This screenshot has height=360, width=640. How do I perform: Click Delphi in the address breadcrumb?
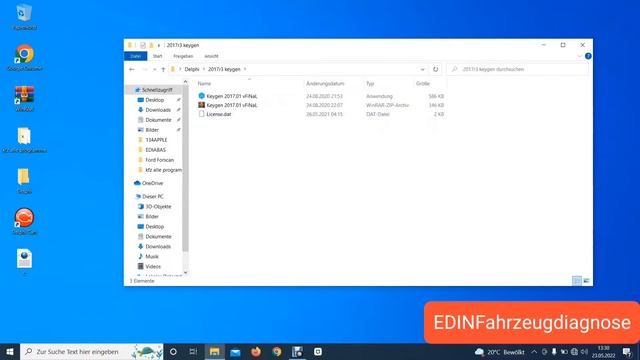192,69
